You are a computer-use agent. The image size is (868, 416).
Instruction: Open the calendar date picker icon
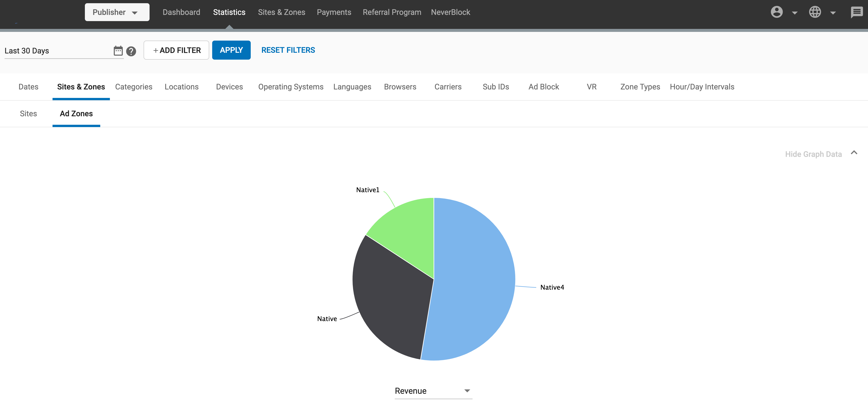point(118,51)
